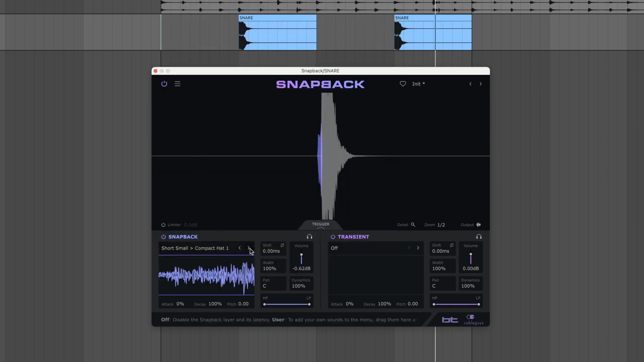Click Snapback Pan C value
The width and height of the screenshot is (644, 362).
(x=264, y=286)
